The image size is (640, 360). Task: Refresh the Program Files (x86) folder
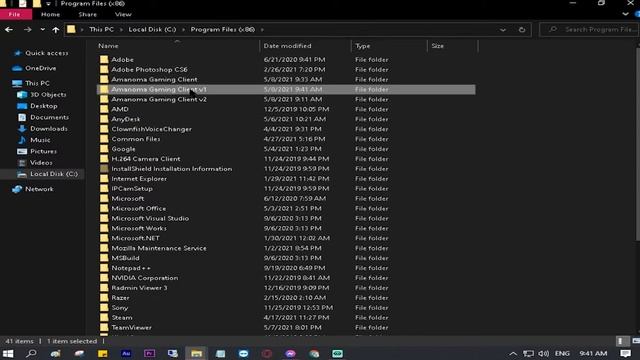(x=522, y=29)
